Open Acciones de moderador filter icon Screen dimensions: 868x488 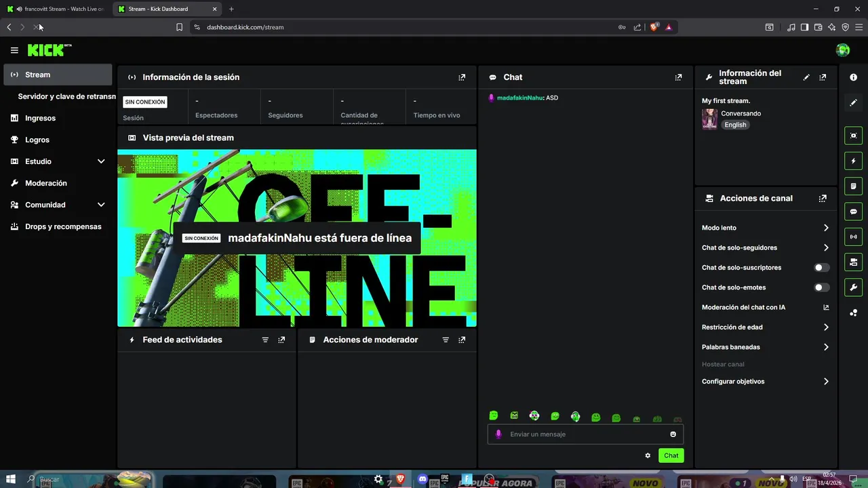[x=446, y=340]
